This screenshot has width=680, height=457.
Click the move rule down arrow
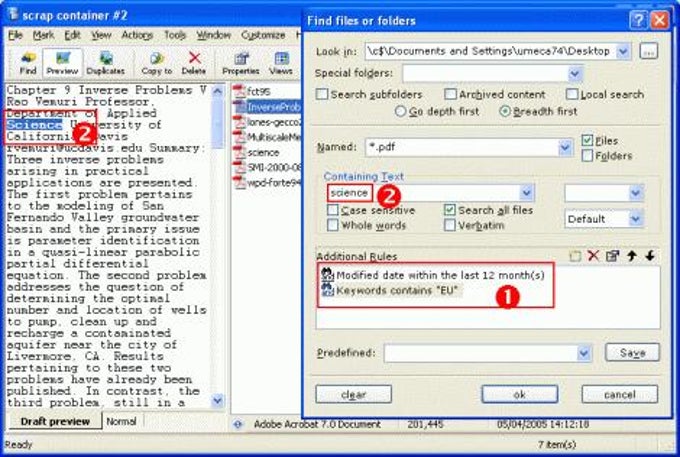650,256
